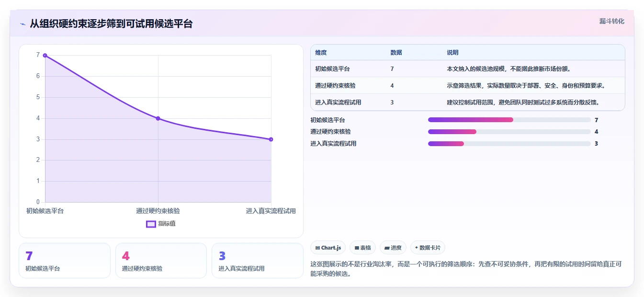Screen dimensions: 644x297
Task: Click the value 3 beside the progress bar
Action: click(596, 144)
